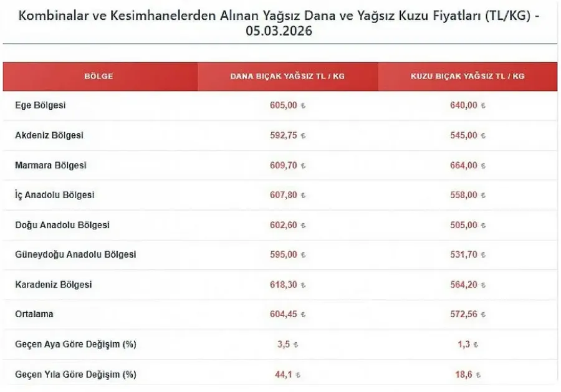
Task: Click the Geçen Yıla Göre Değişim label
Action: click(x=75, y=375)
